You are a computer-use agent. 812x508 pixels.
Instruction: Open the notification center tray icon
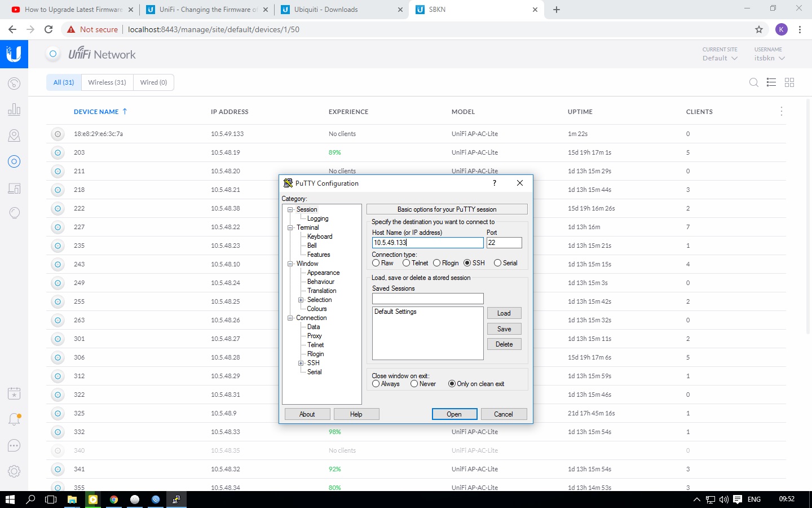pyautogui.click(x=737, y=500)
